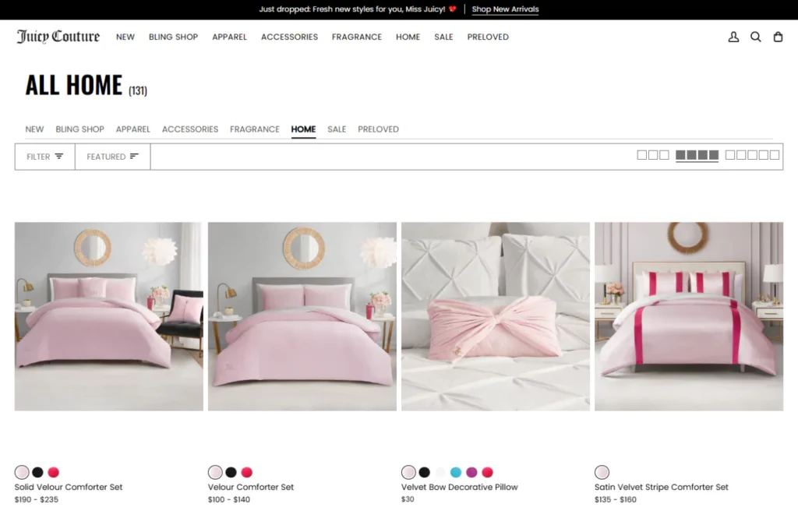Open the Filter panel
This screenshot has width=798, height=532.
tap(45, 157)
